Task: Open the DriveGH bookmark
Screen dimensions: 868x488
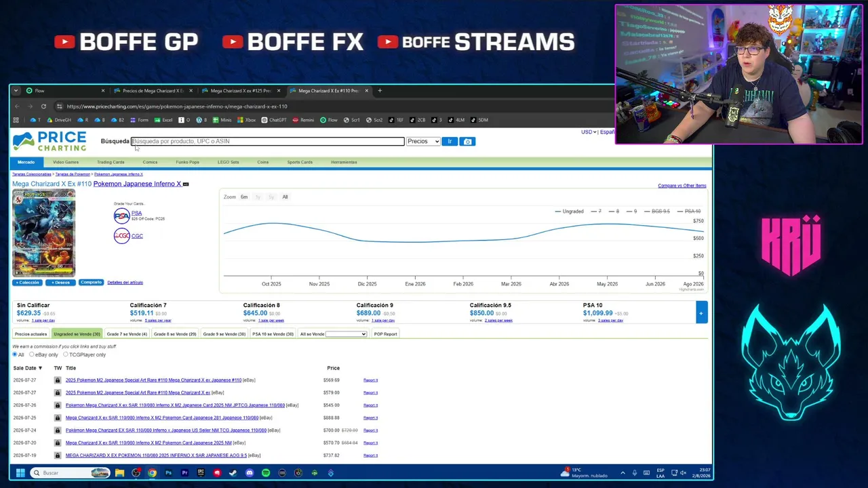Action: tap(59, 120)
